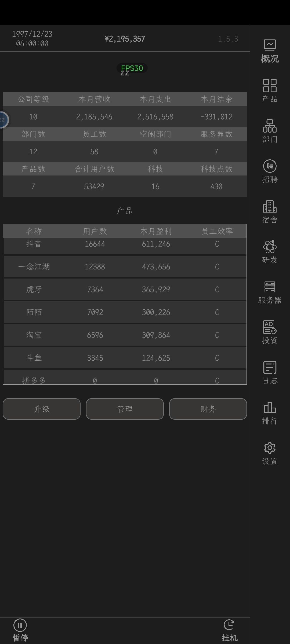Tap the 暂停 pause button

(20, 630)
